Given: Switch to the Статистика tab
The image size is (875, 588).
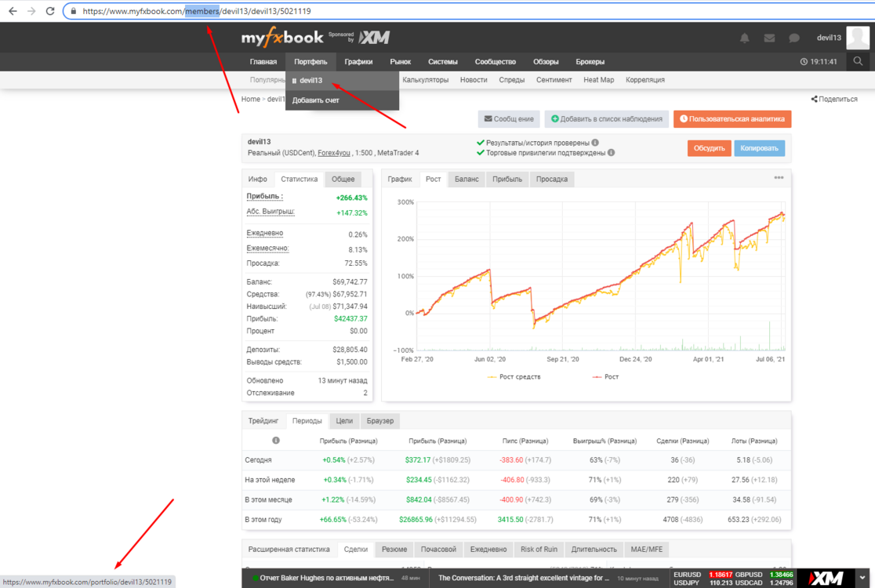Looking at the screenshot, I should (x=299, y=179).
